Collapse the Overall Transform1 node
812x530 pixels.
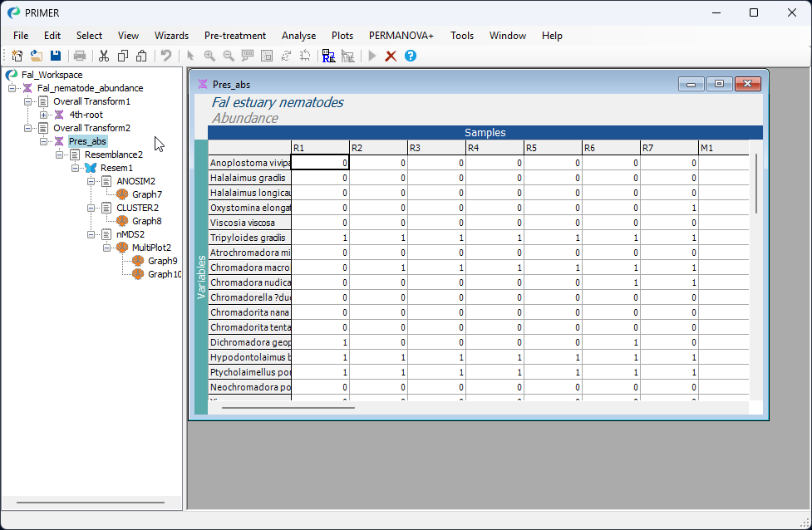(28, 101)
